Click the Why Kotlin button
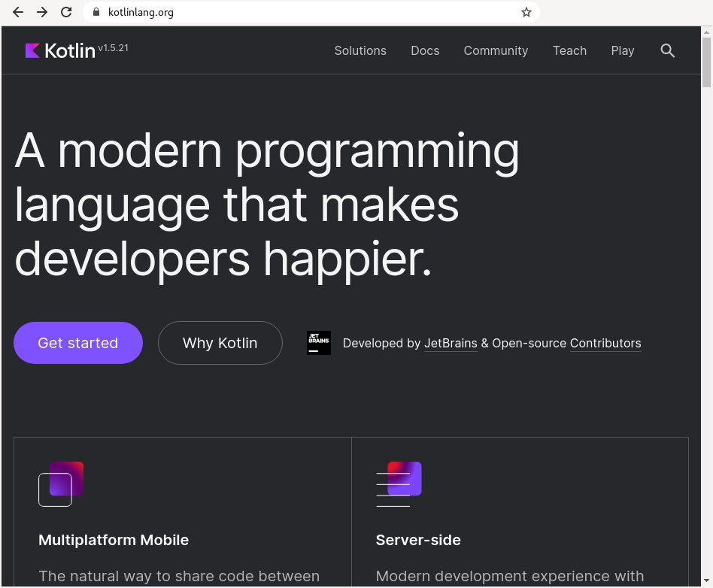 (x=220, y=343)
